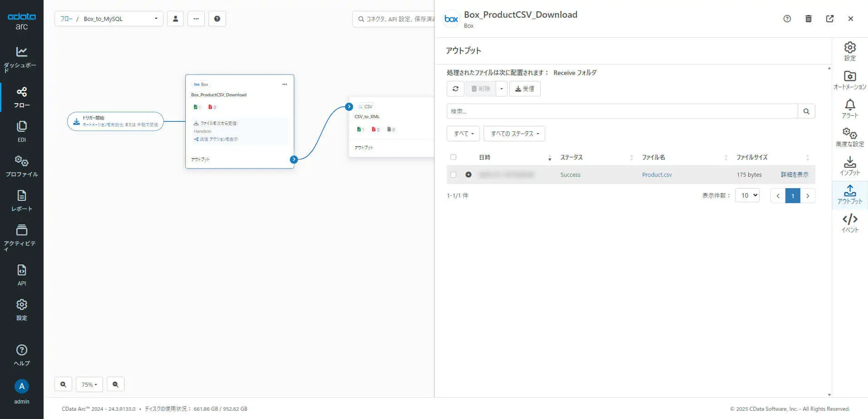Toggle the select-all checkbox in the table header

coord(453,157)
